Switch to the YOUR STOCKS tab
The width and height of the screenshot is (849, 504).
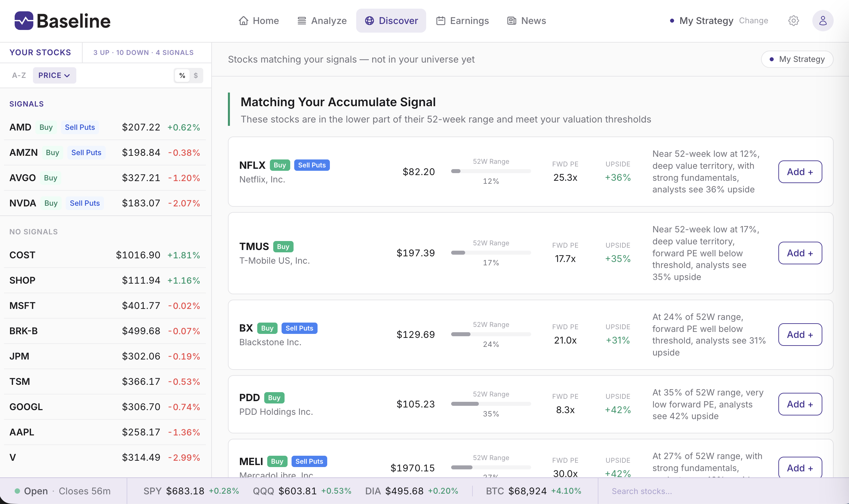pos(40,52)
